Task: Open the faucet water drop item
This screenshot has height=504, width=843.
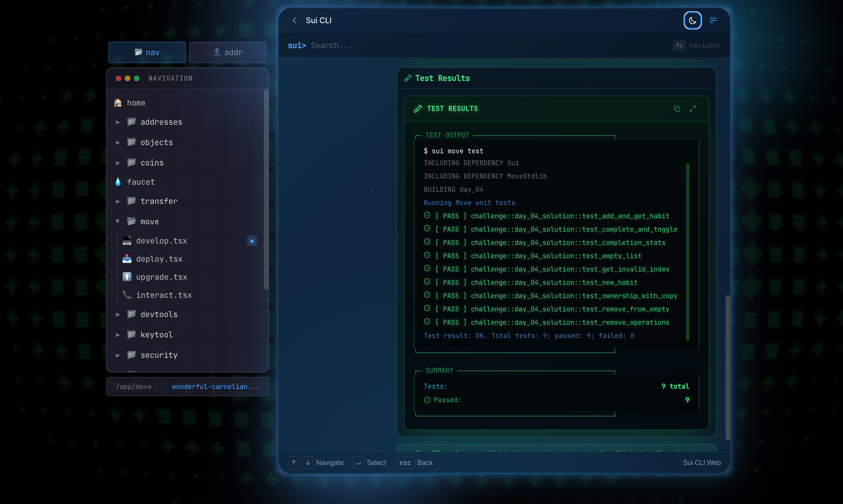Action: [x=141, y=182]
